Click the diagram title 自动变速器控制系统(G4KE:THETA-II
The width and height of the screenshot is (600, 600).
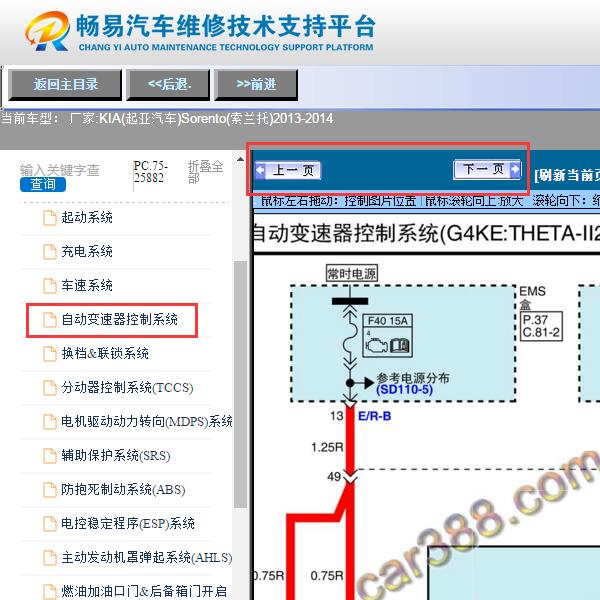click(x=426, y=233)
